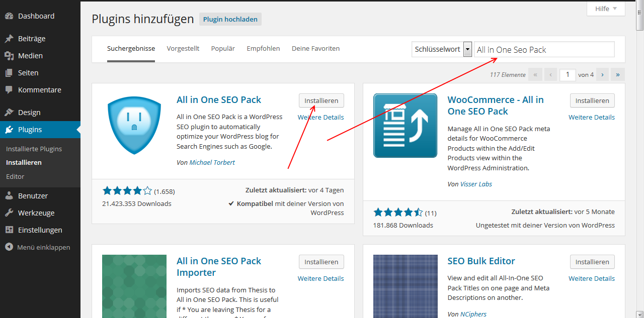Click the Dashboard gauge icon
This screenshot has width=644, height=318.
coord(9,16)
